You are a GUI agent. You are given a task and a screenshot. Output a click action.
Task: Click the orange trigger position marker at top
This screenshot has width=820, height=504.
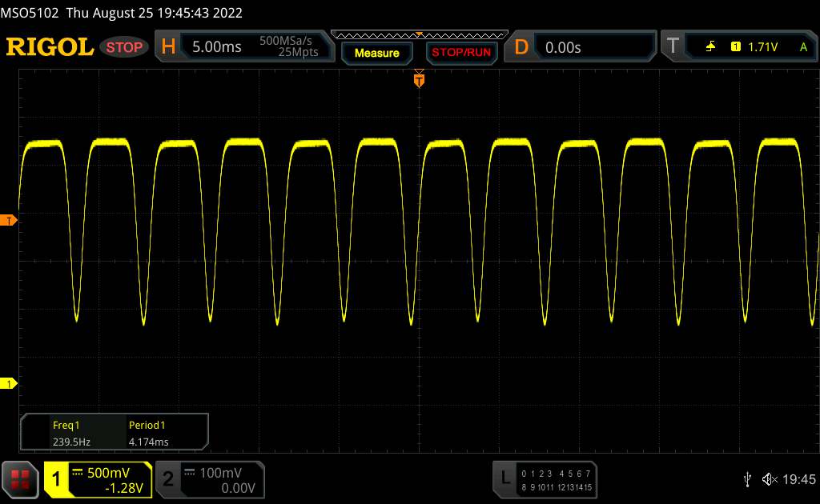coord(419,80)
